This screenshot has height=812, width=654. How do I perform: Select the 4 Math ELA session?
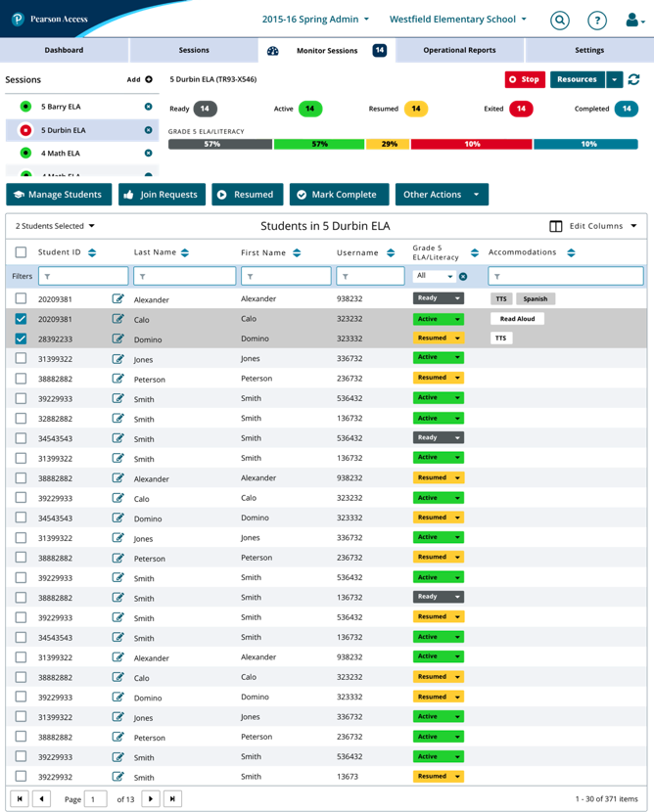(x=82, y=154)
